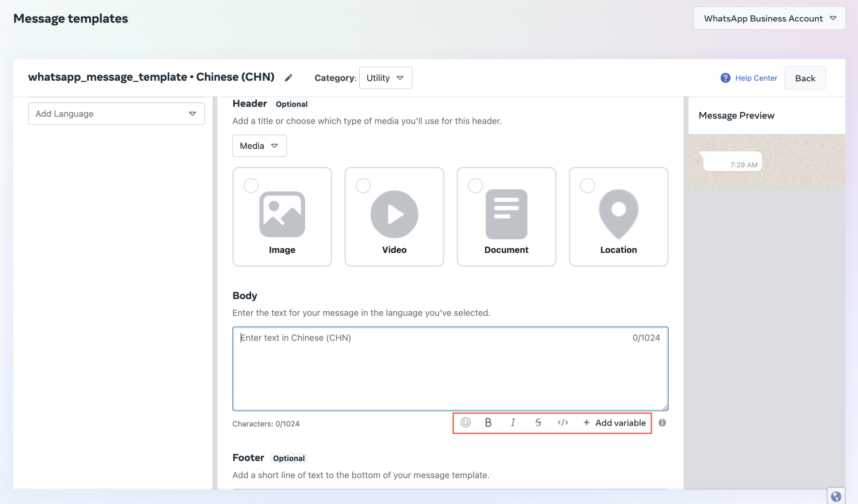Open the emoji picker icon
Screen dimensions: 858x504
pos(466,423)
